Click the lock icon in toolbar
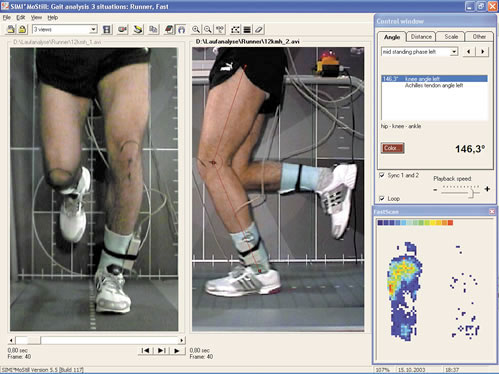The height and width of the screenshot is (374, 499). click(22, 30)
